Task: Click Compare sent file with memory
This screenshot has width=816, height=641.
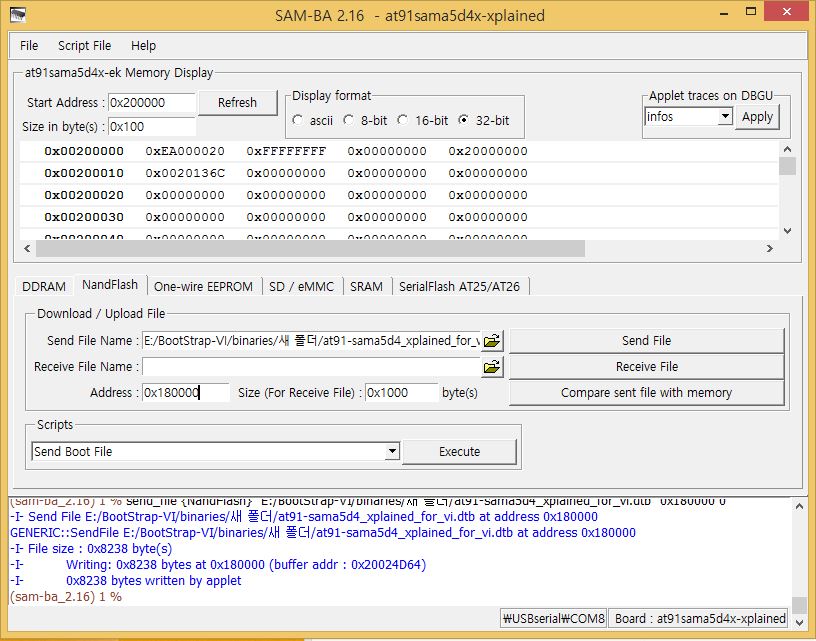Action: 646,393
